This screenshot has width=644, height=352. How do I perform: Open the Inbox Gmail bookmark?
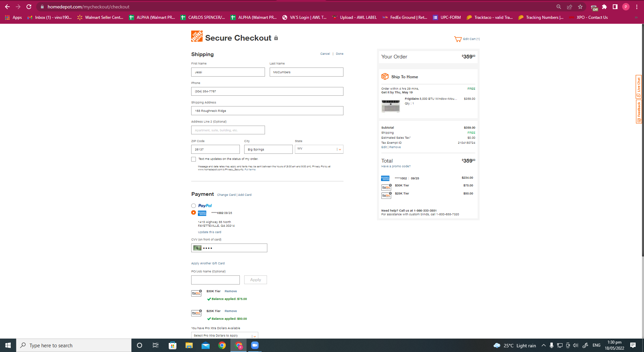(50, 17)
